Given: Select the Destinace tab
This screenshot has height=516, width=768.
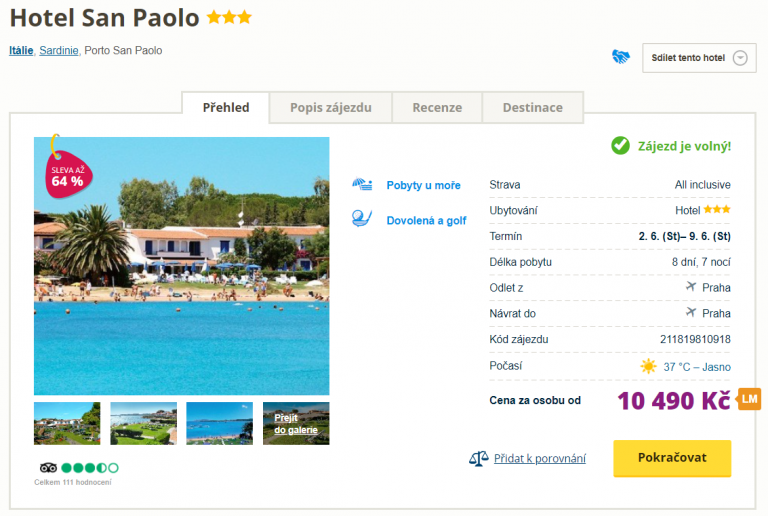Looking at the screenshot, I should [532, 108].
